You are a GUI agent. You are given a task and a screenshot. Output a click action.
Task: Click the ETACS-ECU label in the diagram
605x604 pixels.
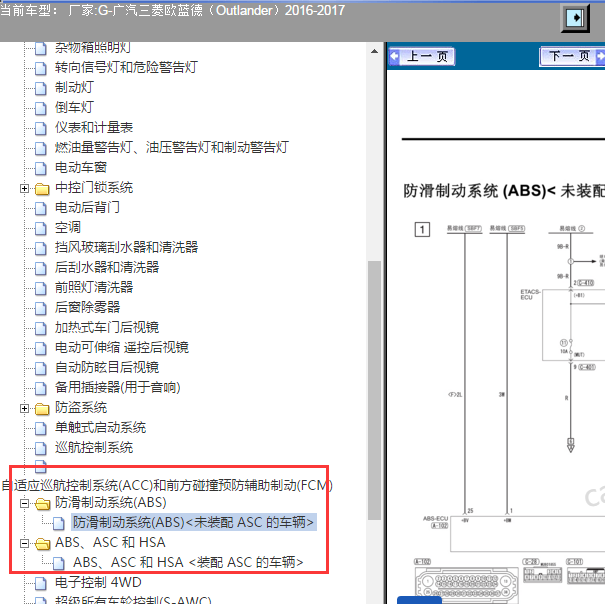pos(530,294)
